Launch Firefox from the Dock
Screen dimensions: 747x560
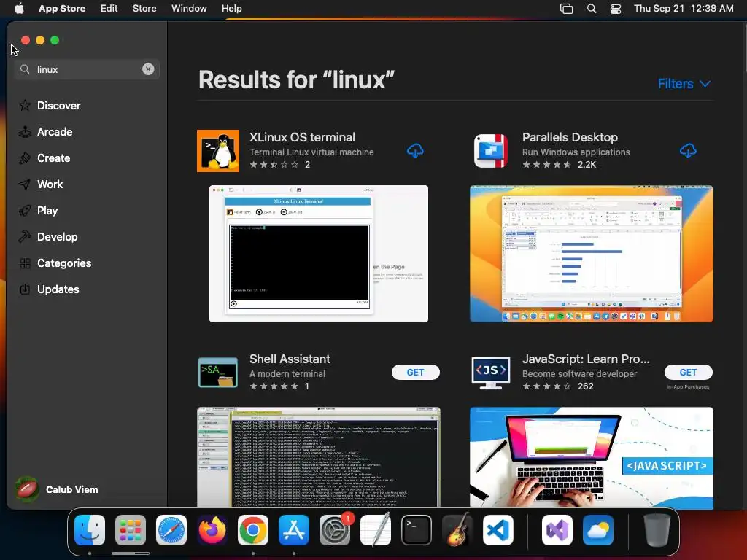point(212,530)
